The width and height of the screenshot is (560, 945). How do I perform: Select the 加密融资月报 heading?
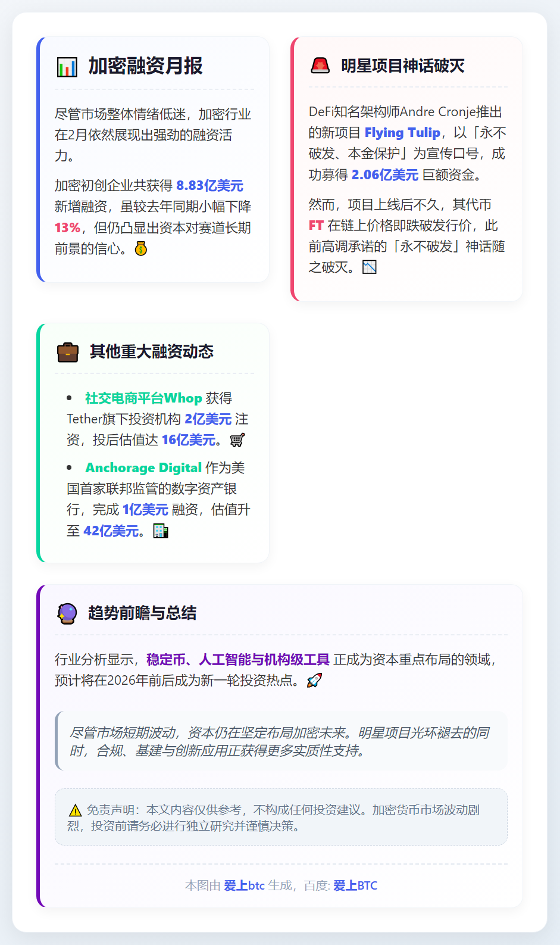(146, 66)
